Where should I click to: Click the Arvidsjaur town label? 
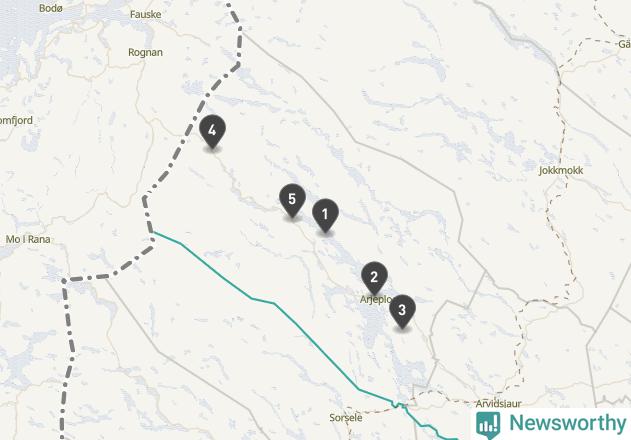pos(499,403)
